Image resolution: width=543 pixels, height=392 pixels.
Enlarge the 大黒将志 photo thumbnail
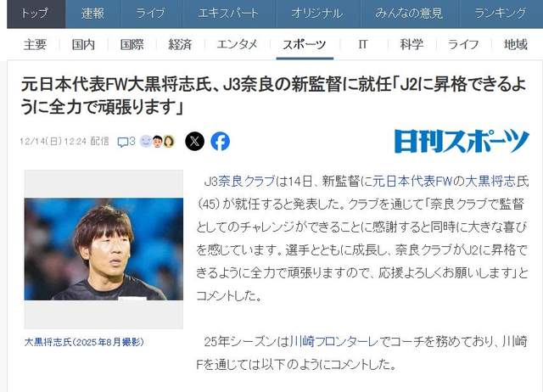[104, 249]
